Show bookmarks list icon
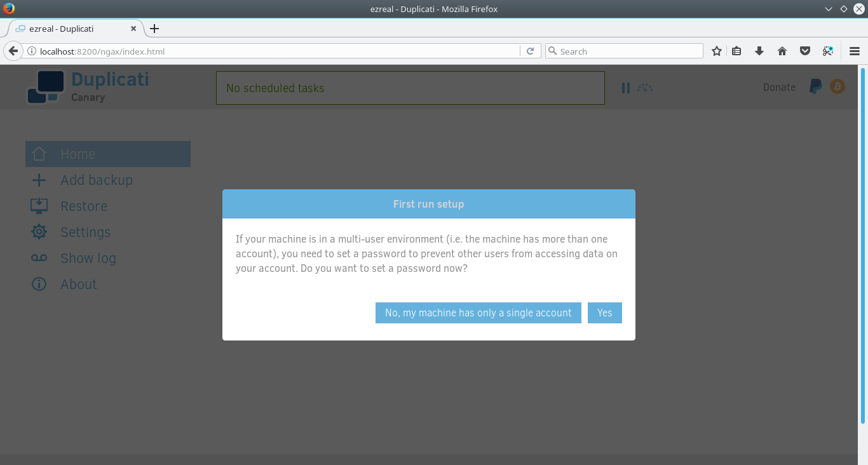 [x=736, y=51]
